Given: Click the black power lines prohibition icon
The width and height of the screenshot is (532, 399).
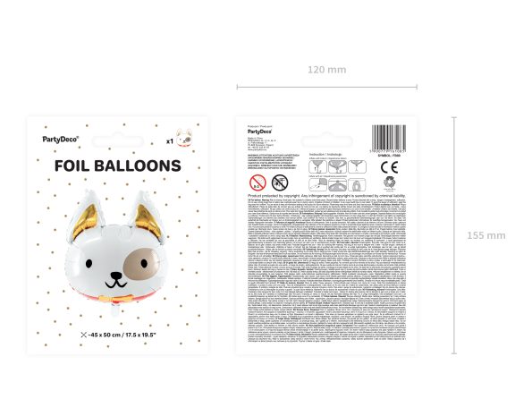Looking at the screenshot, I should [280, 183].
